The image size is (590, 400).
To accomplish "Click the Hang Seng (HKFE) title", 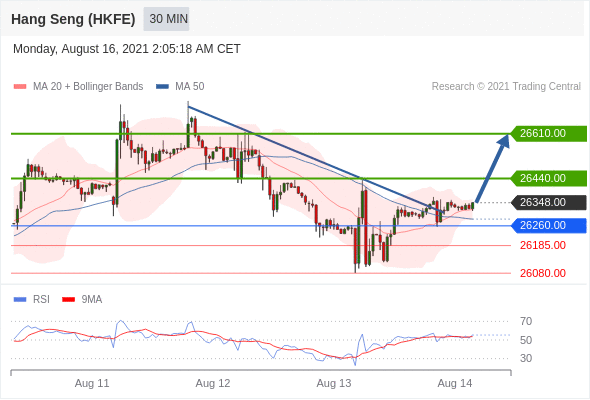I will [x=73, y=19].
